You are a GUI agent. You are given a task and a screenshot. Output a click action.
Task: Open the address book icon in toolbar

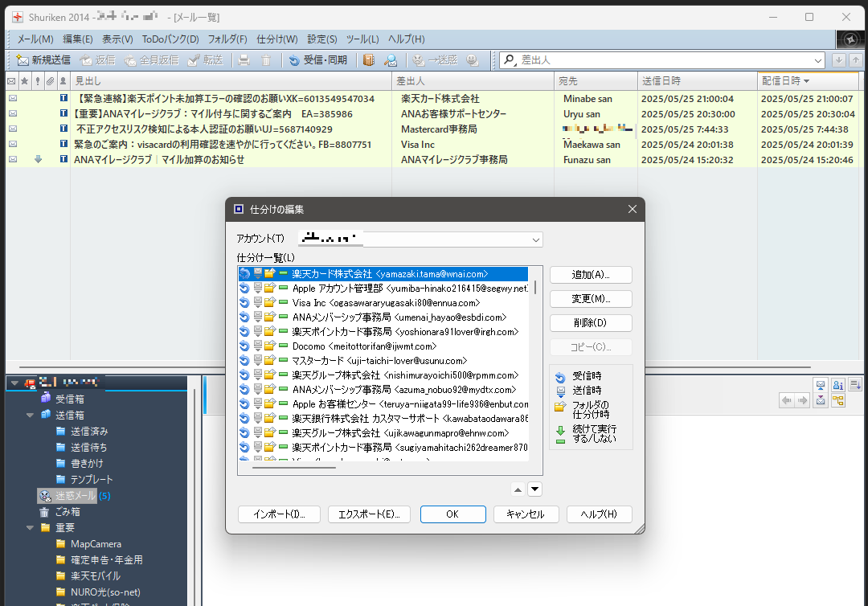click(369, 60)
